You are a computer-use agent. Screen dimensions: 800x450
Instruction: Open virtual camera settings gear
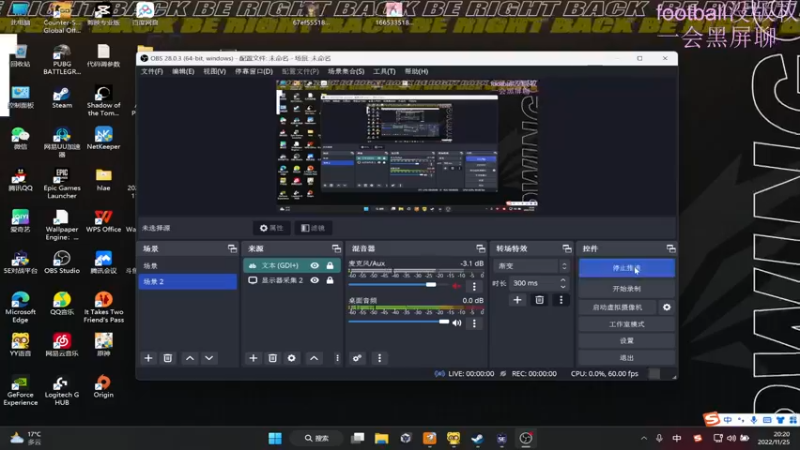pos(667,307)
